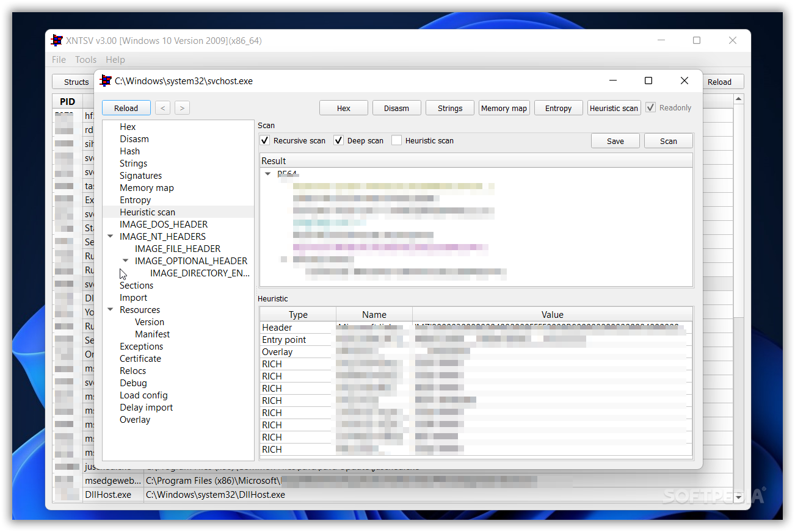Select Disasm in the tree
This screenshot has height=532, width=795.
[134, 138]
